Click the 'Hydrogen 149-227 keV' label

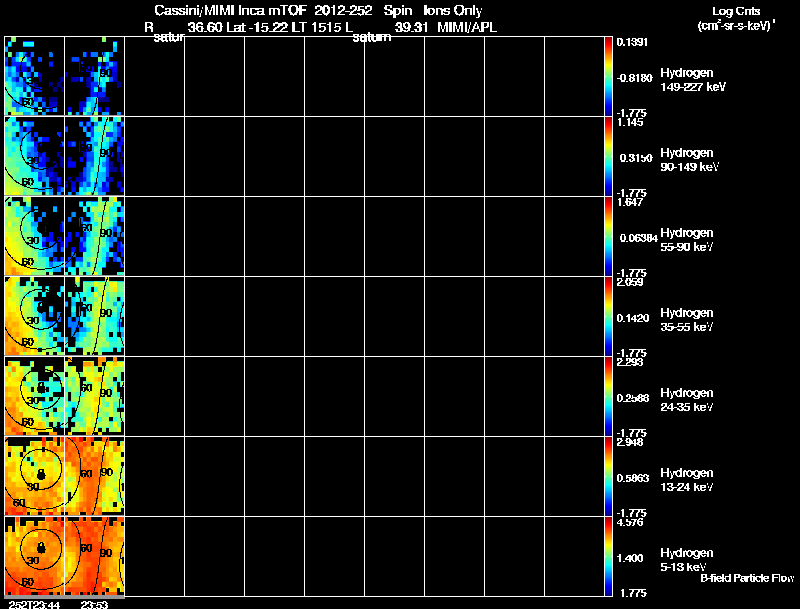pyautogui.click(x=693, y=80)
